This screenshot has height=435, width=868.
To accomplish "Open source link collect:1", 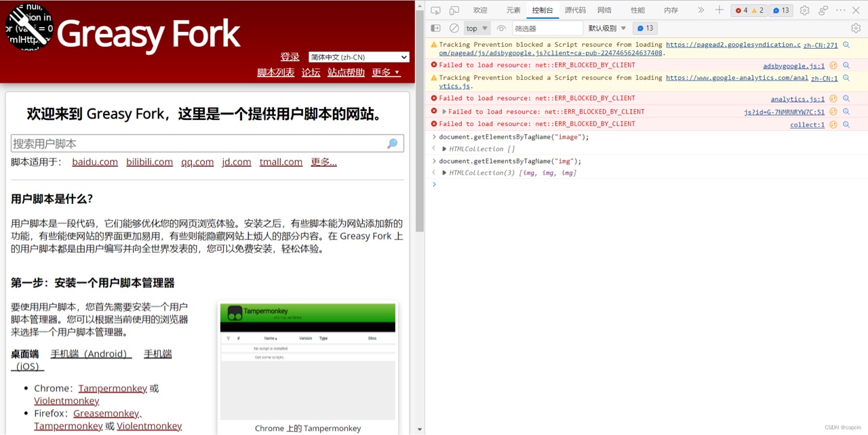I will click(808, 125).
